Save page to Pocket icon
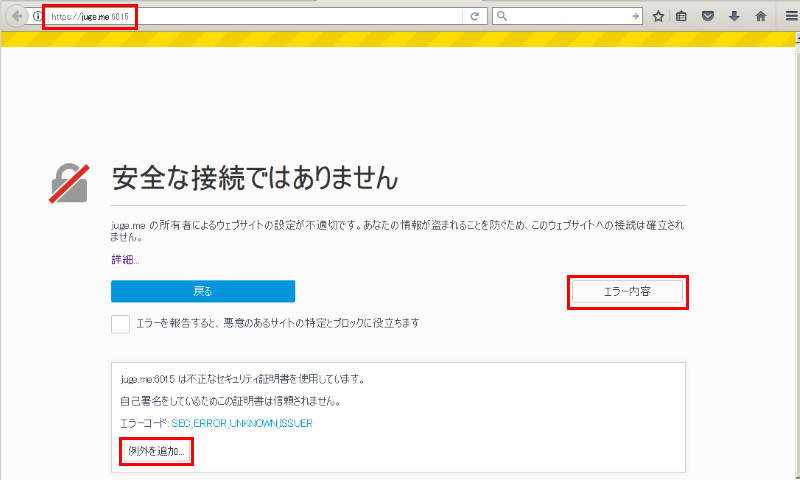Viewport: 800px width, 480px height. click(708, 16)
